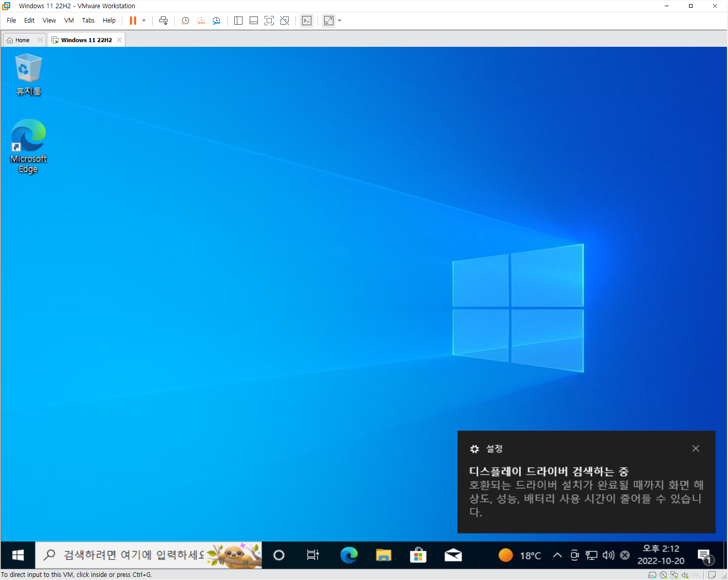Select the Windows 11 22H2 tab
Viewport: 728px width, 580px height.
86,40
